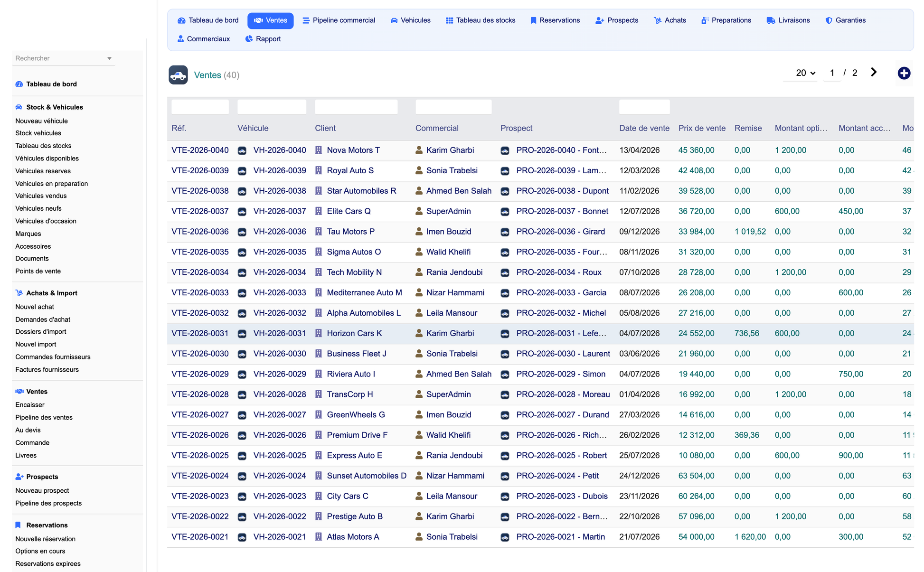Click the Véhicule column filter field
The image size is (924, 572).
pyautogui.click(x=272, y=107)
